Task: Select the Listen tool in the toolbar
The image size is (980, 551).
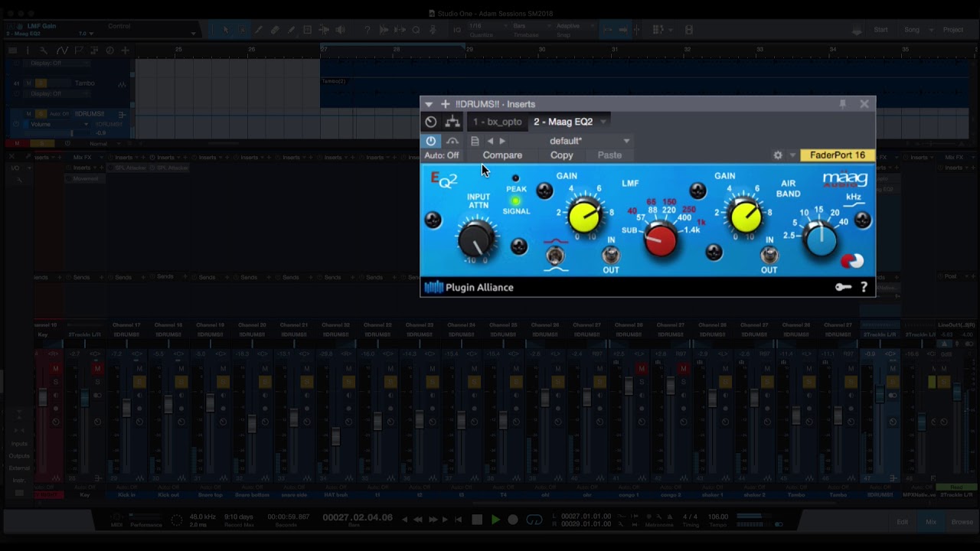Action: pos(341,30)
